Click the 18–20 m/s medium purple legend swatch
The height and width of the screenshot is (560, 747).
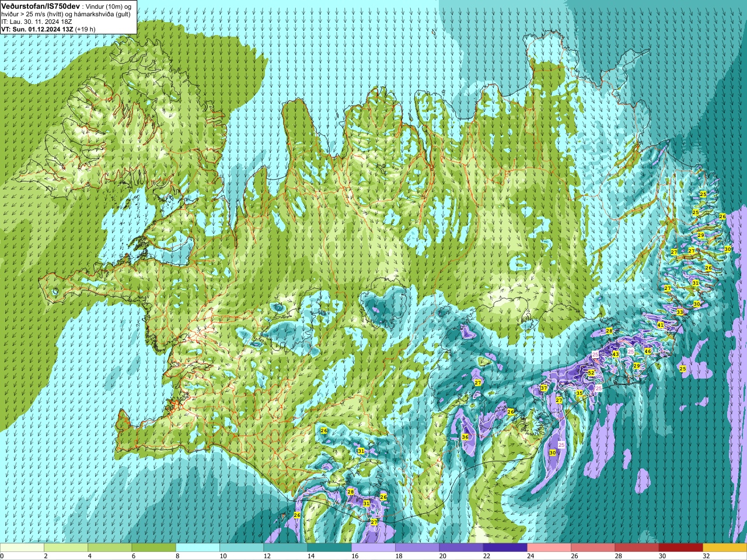(417, 548)
